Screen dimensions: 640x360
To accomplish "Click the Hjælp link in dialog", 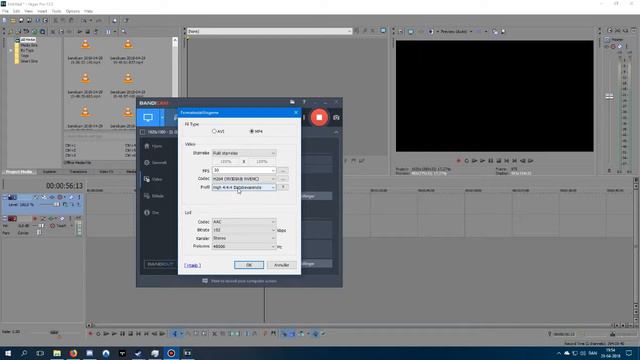I will point(192,265).
